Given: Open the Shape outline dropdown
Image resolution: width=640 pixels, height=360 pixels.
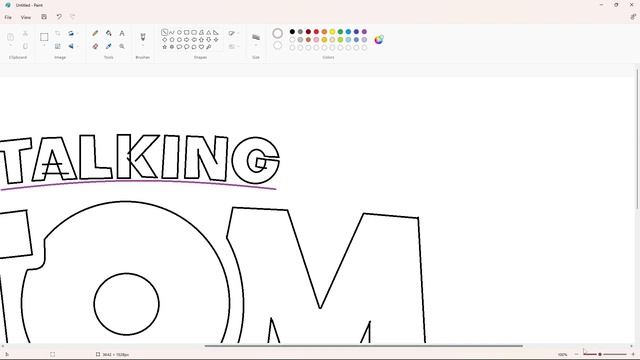Looking at the screenshot, I should click(233, 33).
